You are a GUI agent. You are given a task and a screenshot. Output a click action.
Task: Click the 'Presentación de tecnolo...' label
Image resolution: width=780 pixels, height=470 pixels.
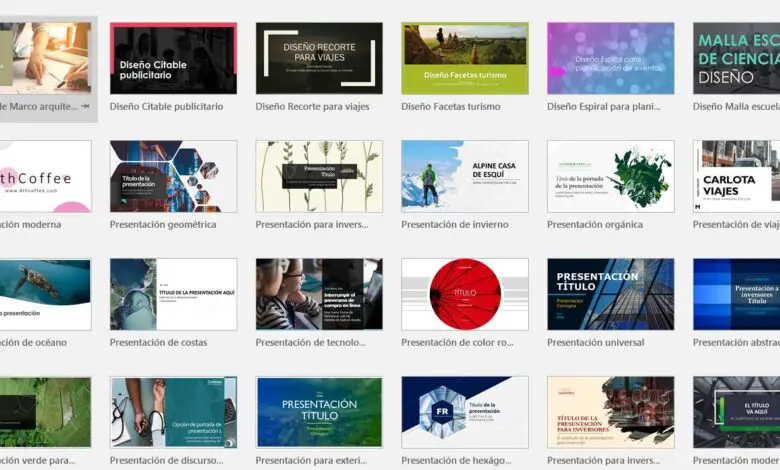[310, 342]
